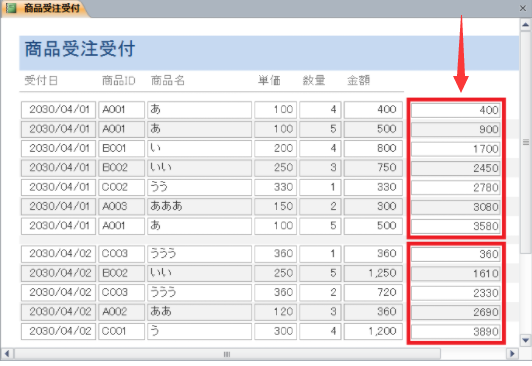This screenshot has width=532, height=366.
Task: Click the running total 1700 field
Action: click(x=456, y=149)
